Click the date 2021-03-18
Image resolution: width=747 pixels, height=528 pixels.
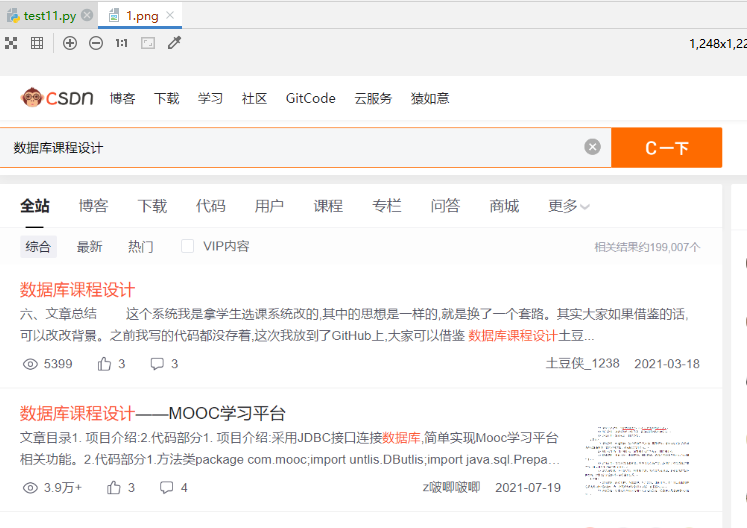[x=666, y=364]
